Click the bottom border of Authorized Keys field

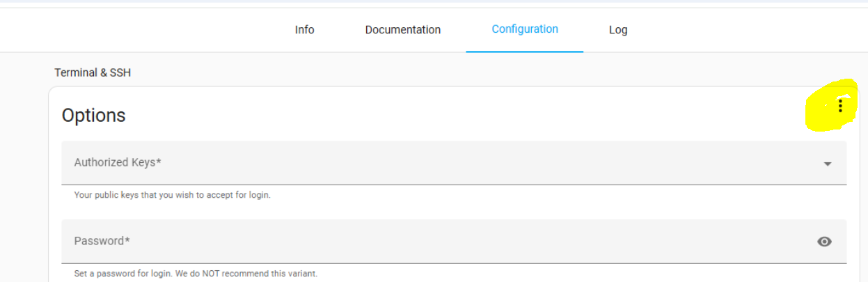454,185
